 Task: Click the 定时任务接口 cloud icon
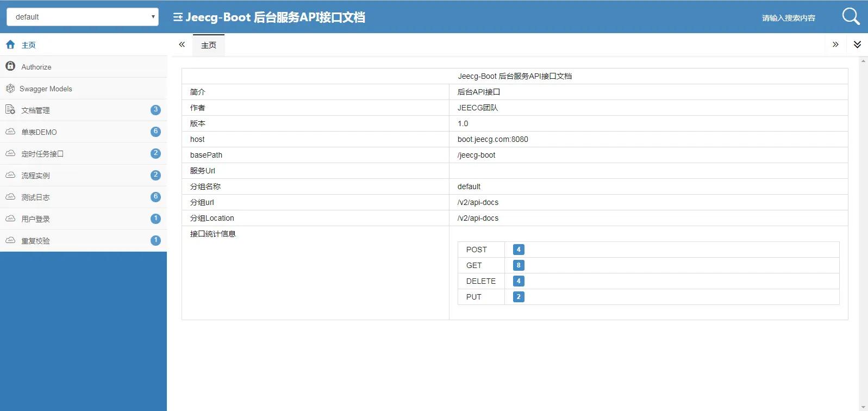pyautogui.click(x=10, y=153)
